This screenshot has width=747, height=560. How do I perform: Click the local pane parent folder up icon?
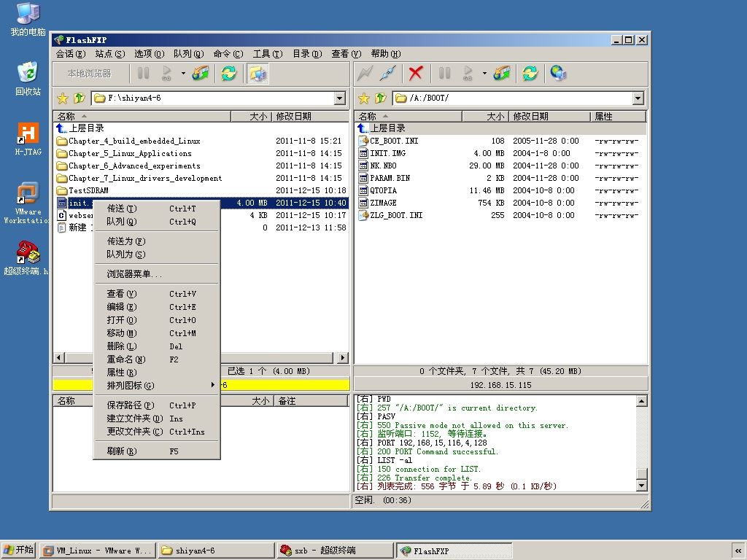[79, 98]
